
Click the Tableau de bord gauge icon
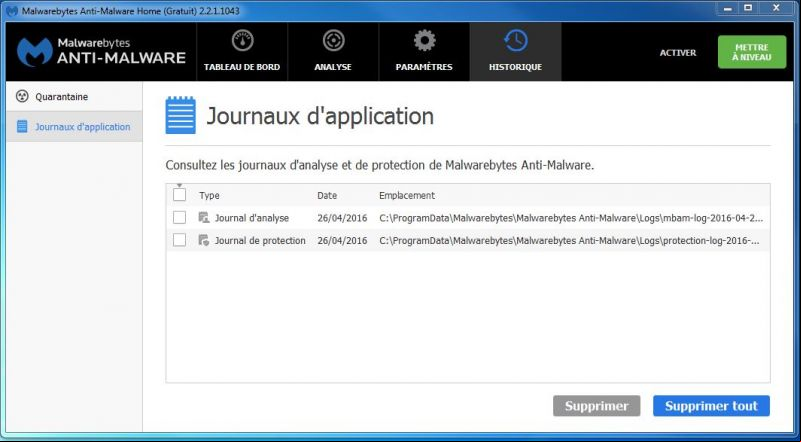[x=242, y=40]
